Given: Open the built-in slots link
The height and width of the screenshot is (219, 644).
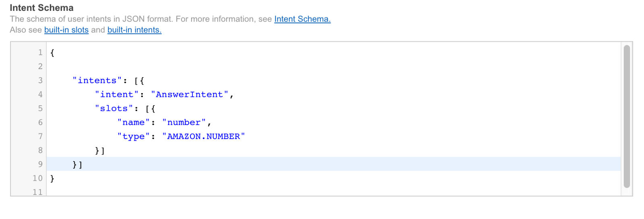Looking at the screenshot, I should 66,30.
